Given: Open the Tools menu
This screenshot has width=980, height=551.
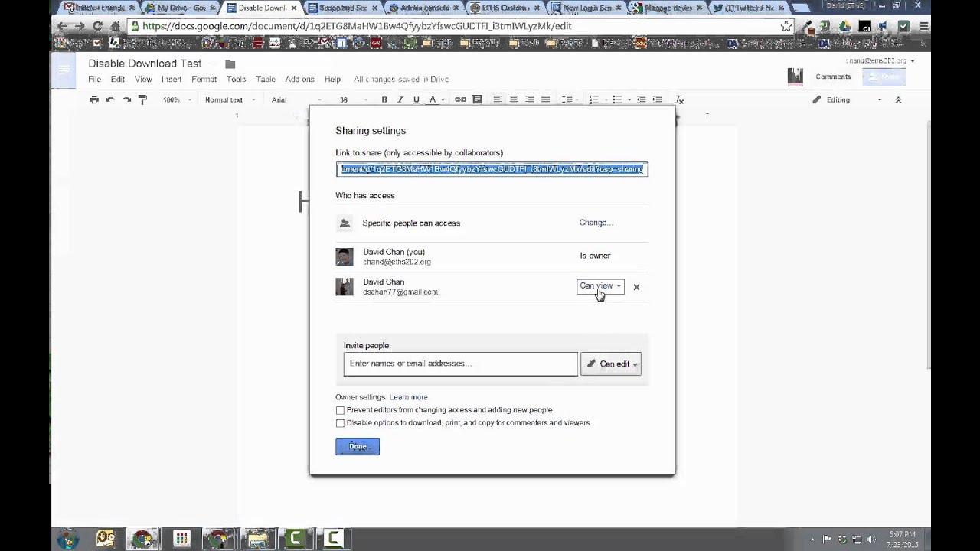Looking at the screenshot, I should click(x=236, y=79).
